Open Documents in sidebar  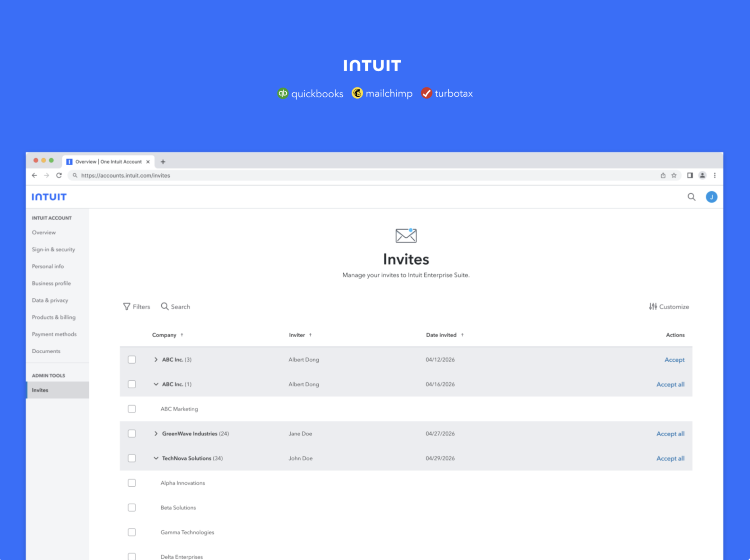click(x=46, y=351)
